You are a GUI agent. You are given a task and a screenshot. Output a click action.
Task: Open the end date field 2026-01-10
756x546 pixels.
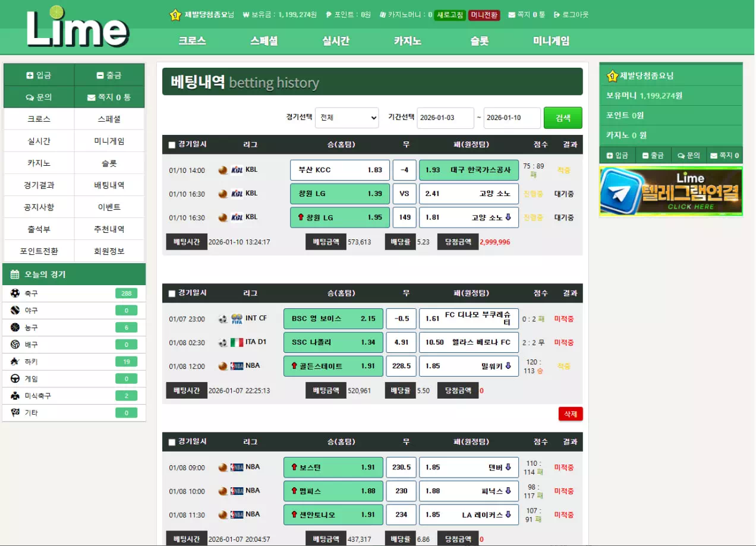coord(512,118)
